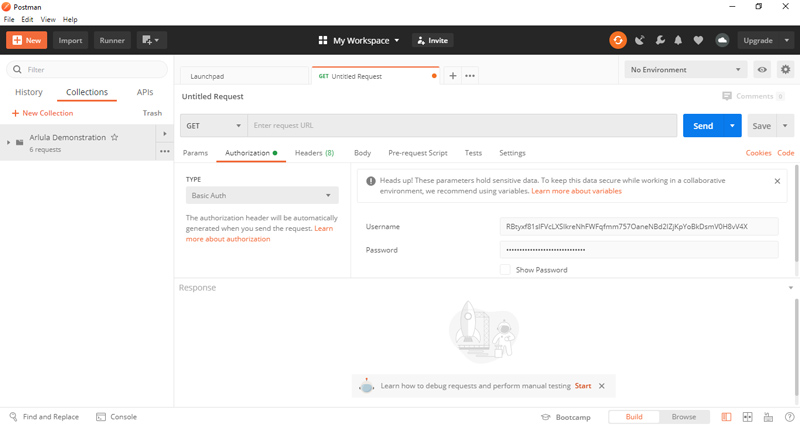
Task: Open the Headers (8) tab
Action: pos(314,153)
